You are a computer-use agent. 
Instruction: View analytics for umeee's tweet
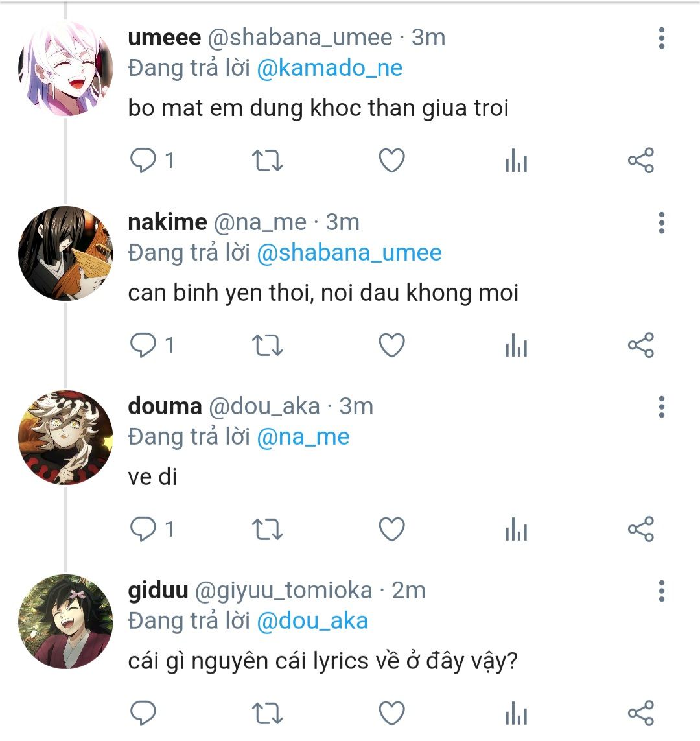[516, 160]
